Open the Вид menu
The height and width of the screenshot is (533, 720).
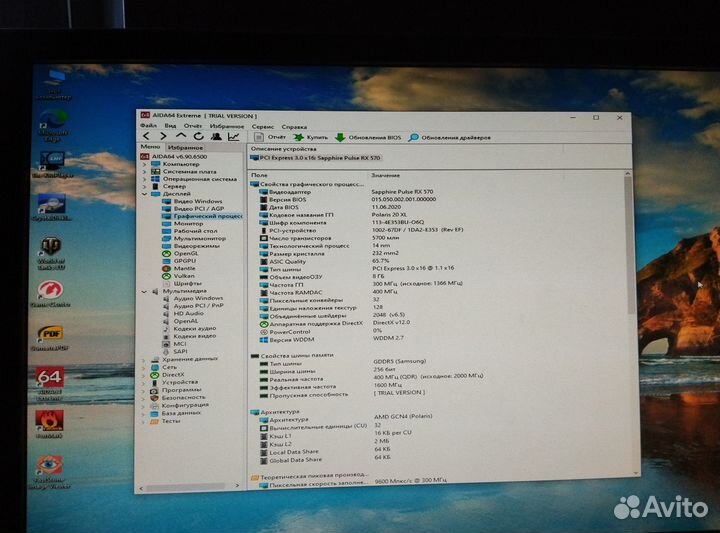[x=170, y=125]
